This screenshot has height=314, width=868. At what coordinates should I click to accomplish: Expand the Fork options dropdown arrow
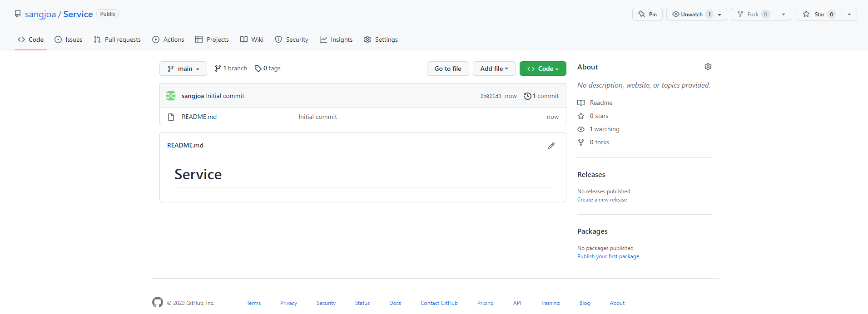coord(784,15)
